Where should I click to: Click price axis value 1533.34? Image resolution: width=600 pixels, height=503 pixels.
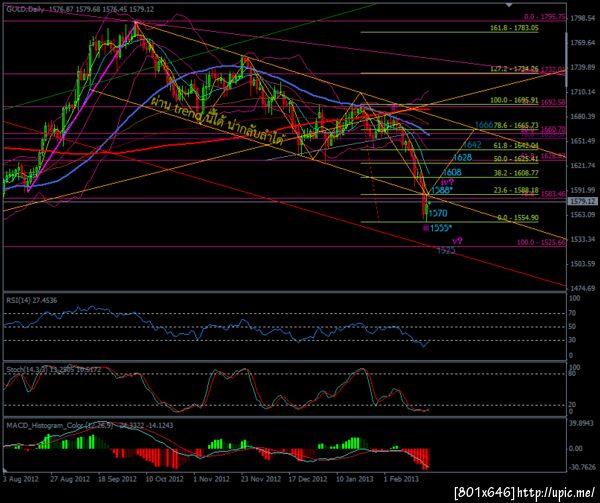point(582,239)
